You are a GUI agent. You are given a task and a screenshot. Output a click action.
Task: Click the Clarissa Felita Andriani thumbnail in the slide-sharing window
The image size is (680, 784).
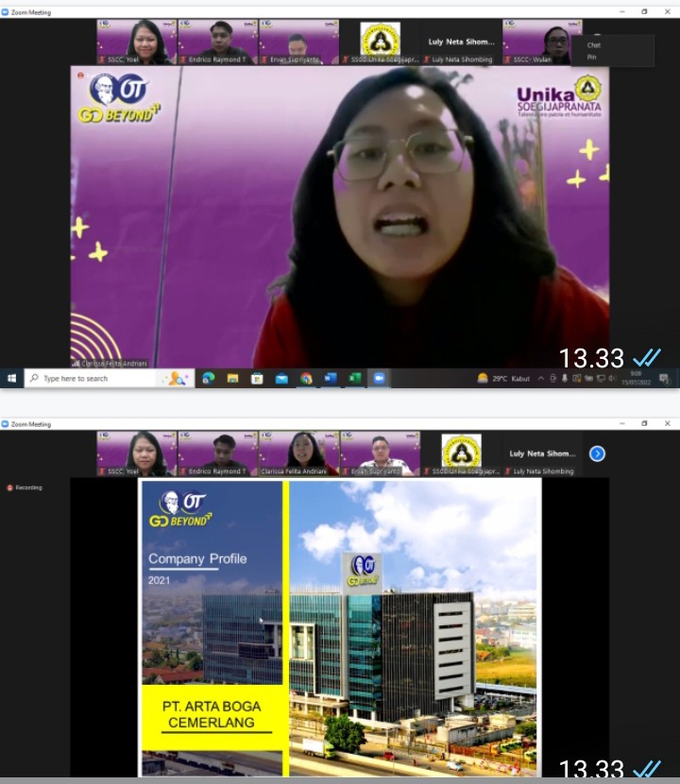click(x=299, y=453)
